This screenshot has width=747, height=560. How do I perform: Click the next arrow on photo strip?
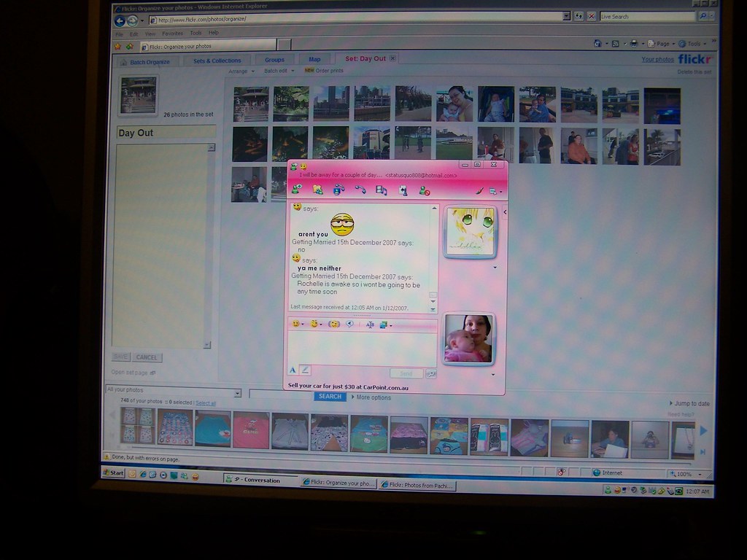click(704, 430)
